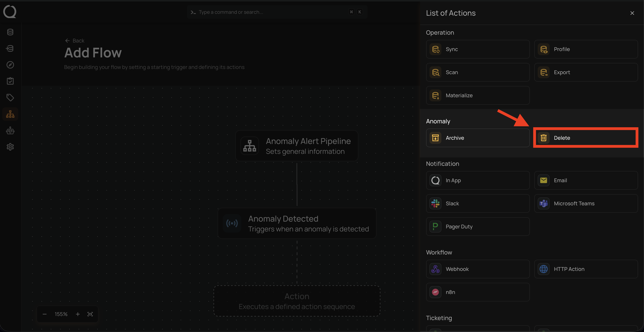Close the List of Actions panel
Image resolution: width=644 pixels, height=332 pixels.
632,13
